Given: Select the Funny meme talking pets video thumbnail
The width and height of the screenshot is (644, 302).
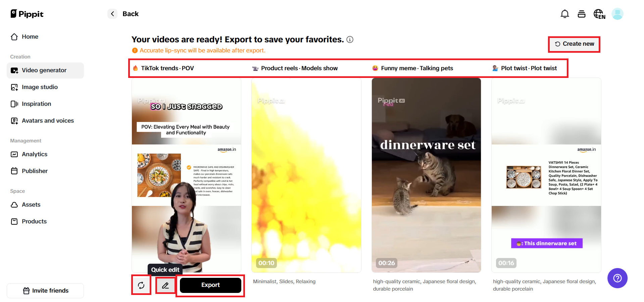Looking at the screenshot, I should coord(426,175).
